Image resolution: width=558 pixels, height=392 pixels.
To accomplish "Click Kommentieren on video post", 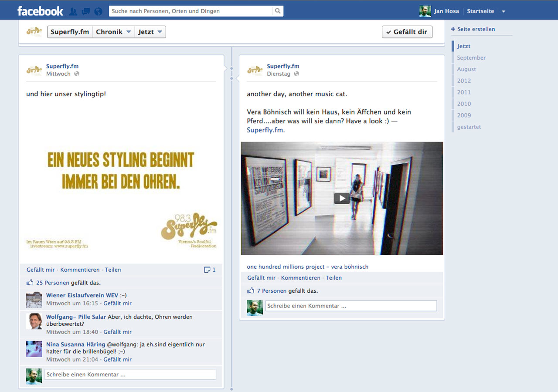I will 301,277.
